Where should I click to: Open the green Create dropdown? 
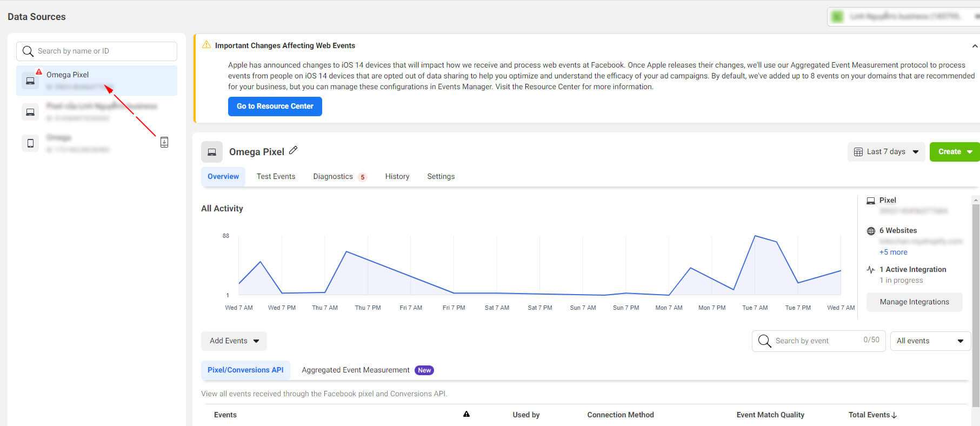(955, 152)
